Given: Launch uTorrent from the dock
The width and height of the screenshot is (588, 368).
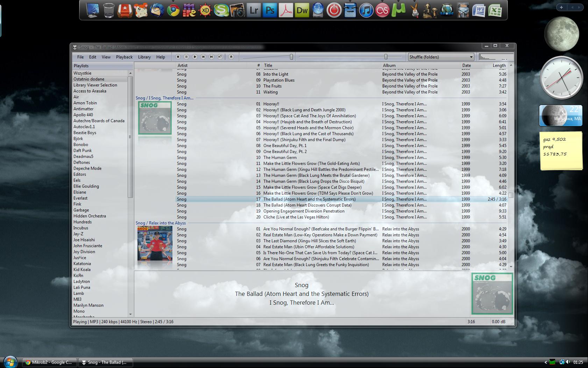Looking at the screenshot, I should point(398,10).
